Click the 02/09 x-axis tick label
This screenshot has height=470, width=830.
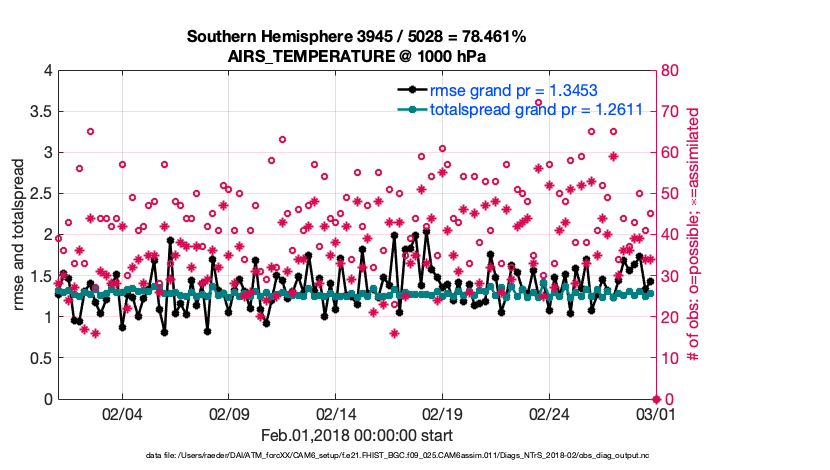point(229,413)
